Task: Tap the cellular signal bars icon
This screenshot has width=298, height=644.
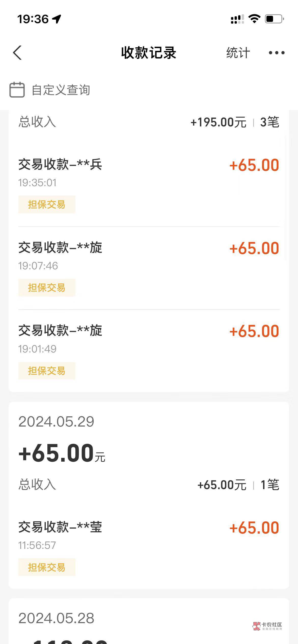Action: [x=237, y=19]
